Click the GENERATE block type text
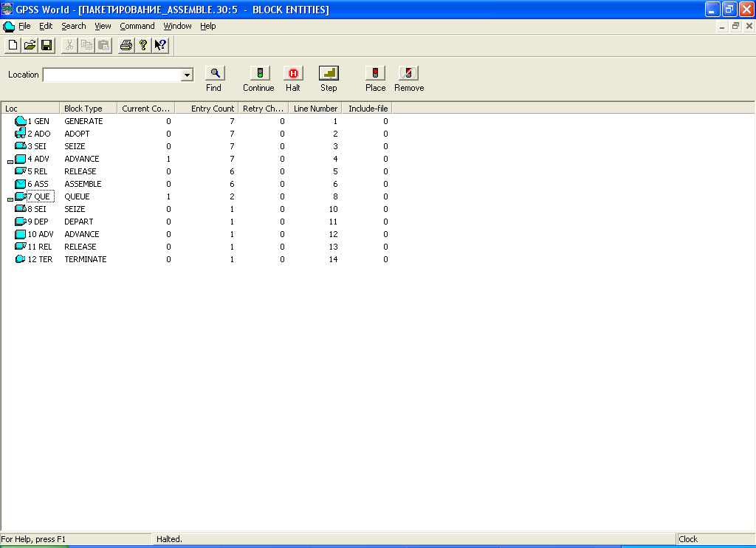 click(83, 121)
